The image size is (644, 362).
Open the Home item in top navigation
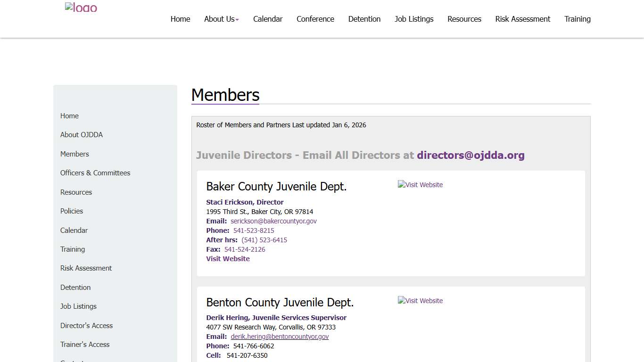coord(180,19)
